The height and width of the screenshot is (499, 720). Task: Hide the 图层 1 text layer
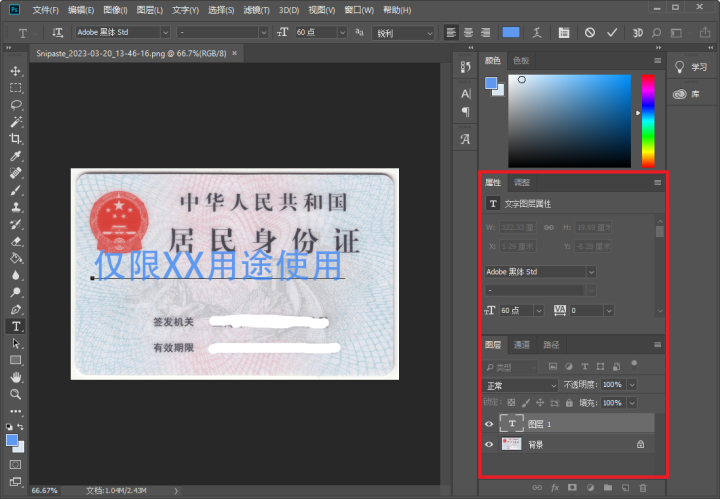[x=489, y=424]
